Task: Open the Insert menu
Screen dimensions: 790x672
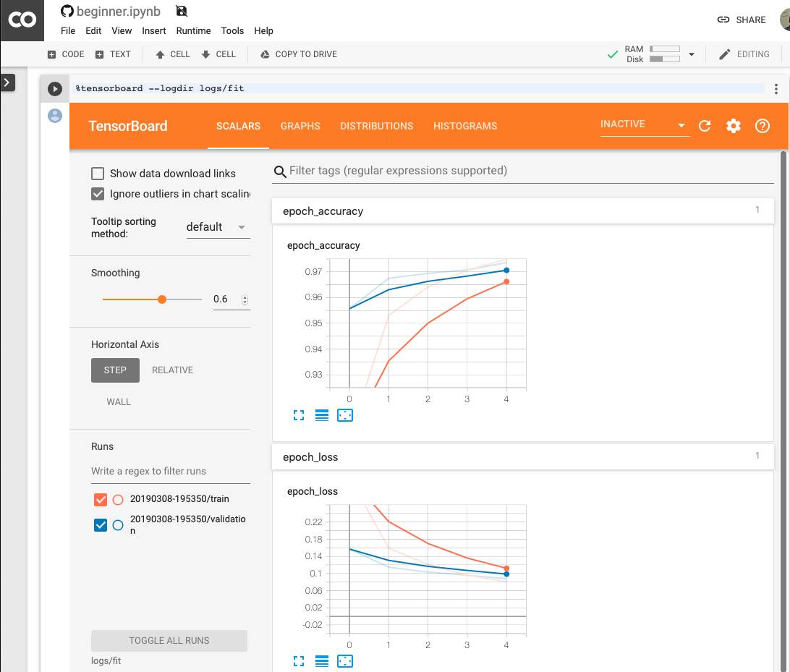Action: click(x=153, y=30)
